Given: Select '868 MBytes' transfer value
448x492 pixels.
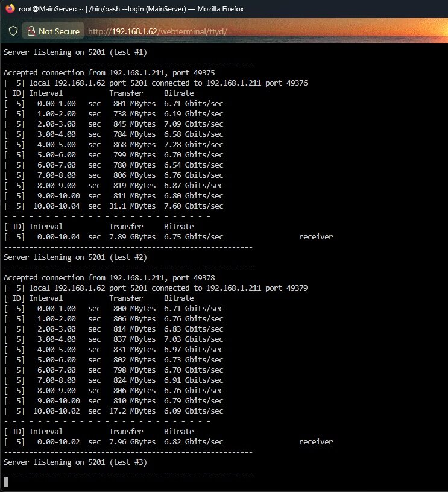Looking at the screenshot, I should coord(134,145).
